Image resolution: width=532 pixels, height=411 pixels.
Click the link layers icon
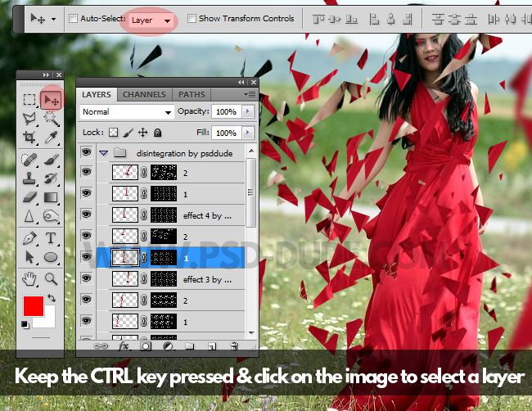(101, 346)
